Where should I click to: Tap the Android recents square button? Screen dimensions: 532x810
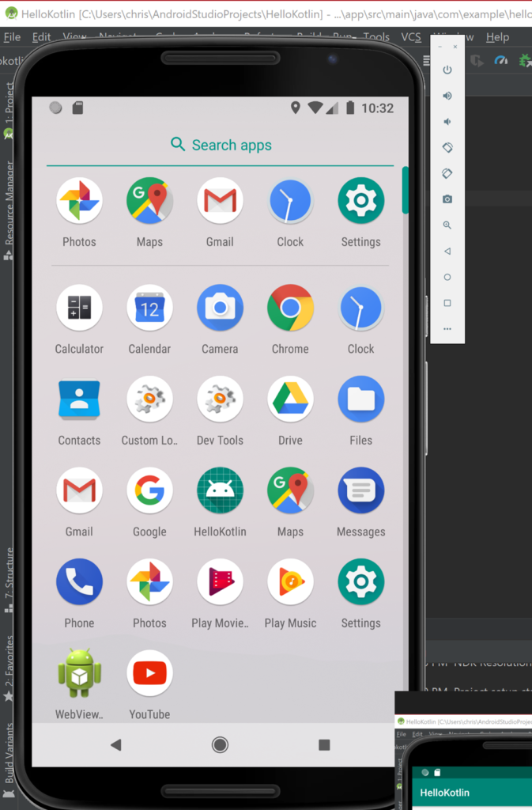(x=324, y=744)
